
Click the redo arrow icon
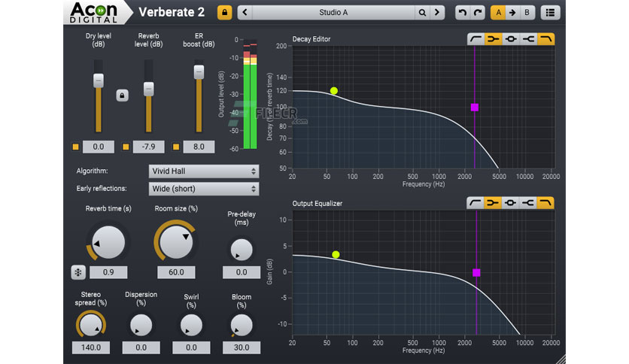point(478,13)
